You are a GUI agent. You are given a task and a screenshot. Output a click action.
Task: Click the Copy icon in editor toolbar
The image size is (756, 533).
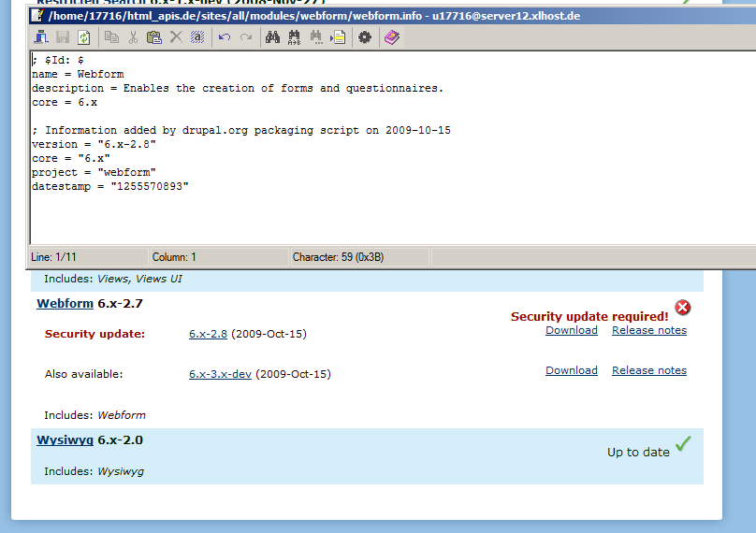coord(112,37)
